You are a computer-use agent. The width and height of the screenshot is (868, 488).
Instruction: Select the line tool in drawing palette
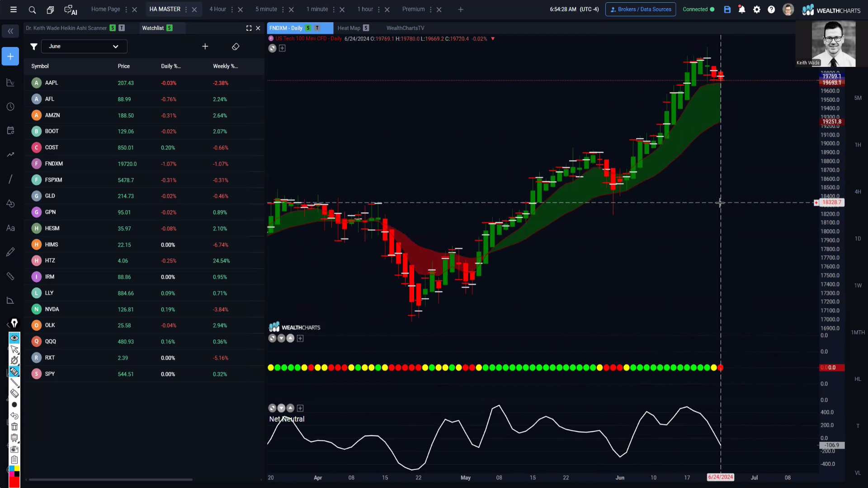tap(14, 383)
